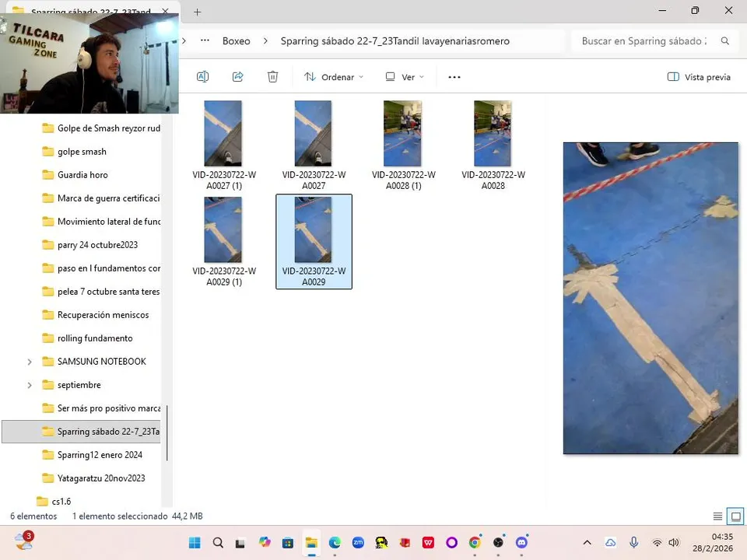Expand the chevron after Boxeo in breadcrumb
This screenshot has height=560, width=747.
click(265, 41)
